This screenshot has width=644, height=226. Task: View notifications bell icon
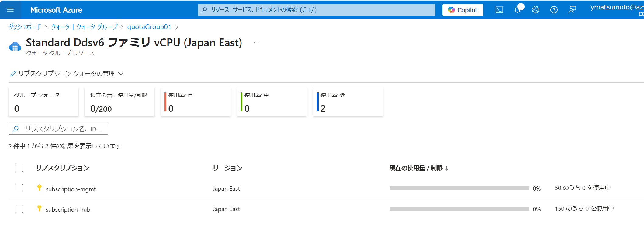[x=518, y=10]
